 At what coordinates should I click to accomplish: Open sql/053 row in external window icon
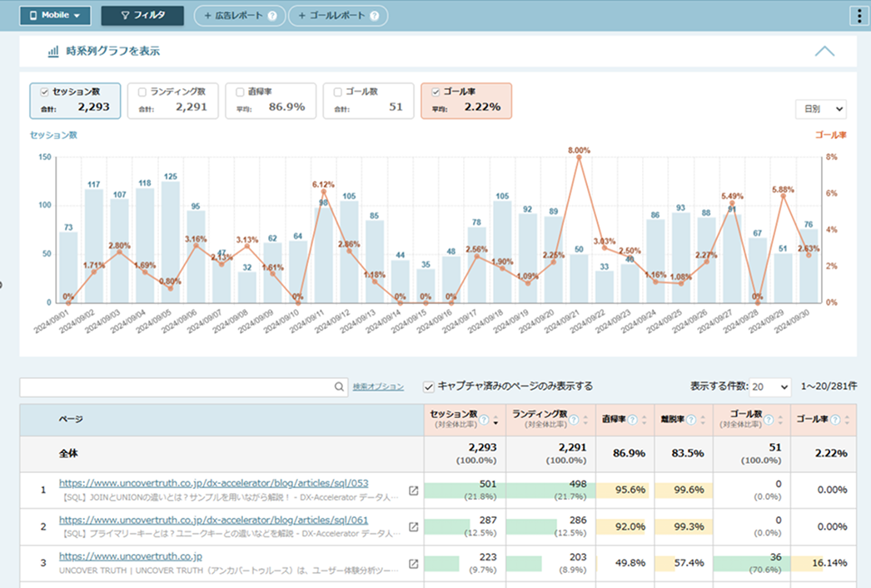point(413,491)
